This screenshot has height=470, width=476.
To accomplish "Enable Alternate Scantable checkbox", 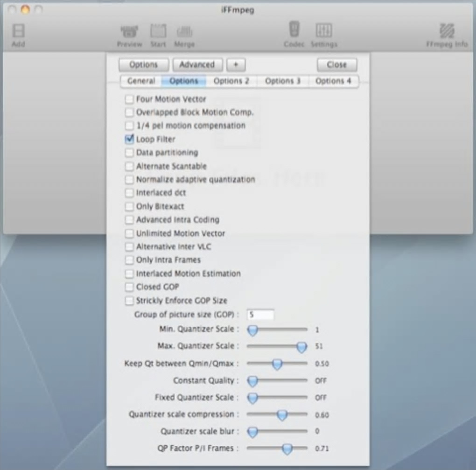I will coord(129,166).
